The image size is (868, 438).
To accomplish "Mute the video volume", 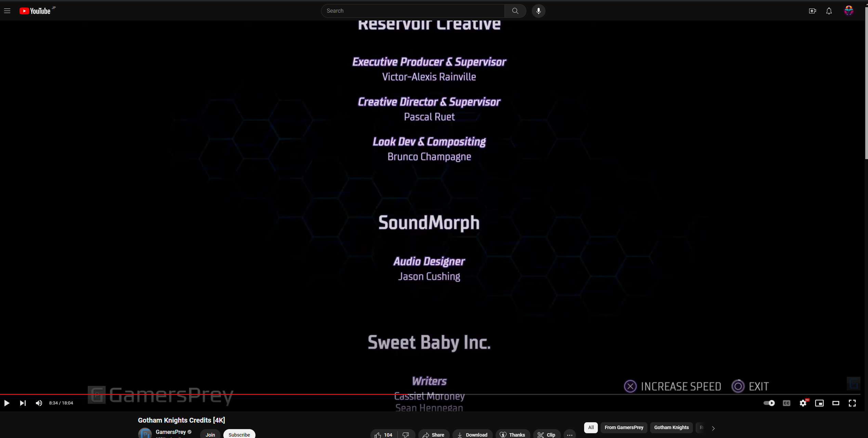I will pyautogui.click(x=39, y=403).
